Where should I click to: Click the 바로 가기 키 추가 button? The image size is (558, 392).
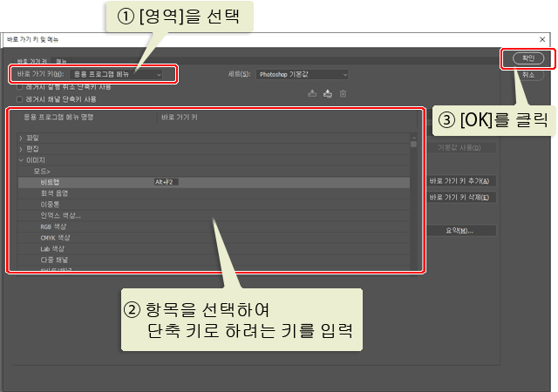(x=460, y=181)
